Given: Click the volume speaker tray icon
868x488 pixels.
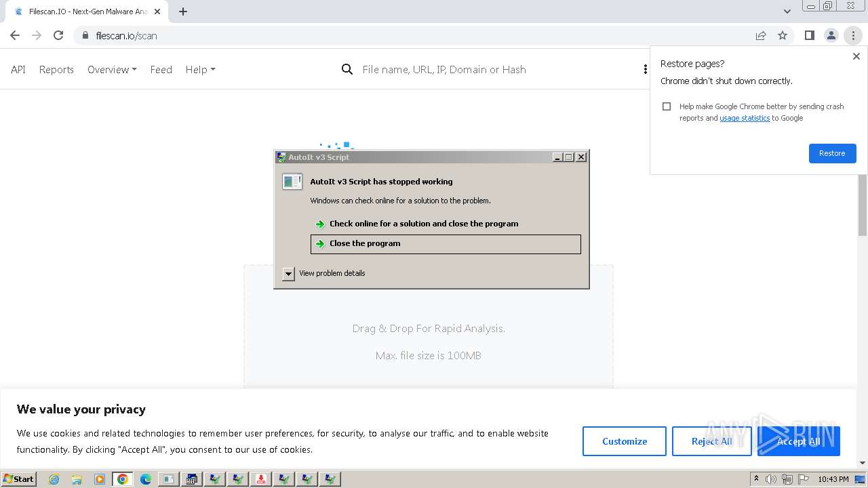Looking at the screenshot, I should pos(771,479).
